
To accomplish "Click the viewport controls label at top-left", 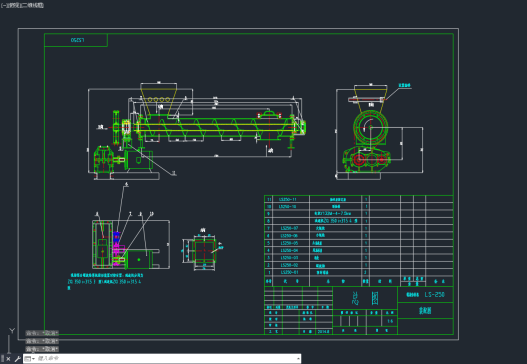I will click(x=22, y=5).
